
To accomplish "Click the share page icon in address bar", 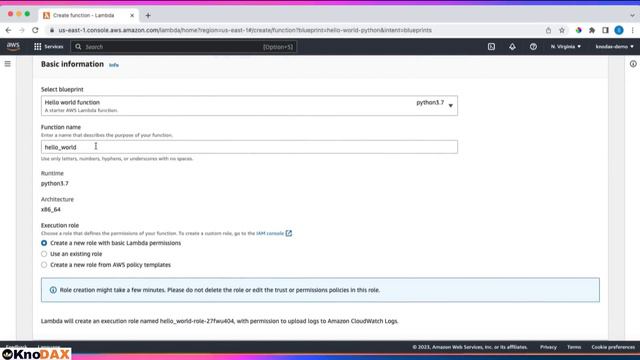I will point(548,30).
